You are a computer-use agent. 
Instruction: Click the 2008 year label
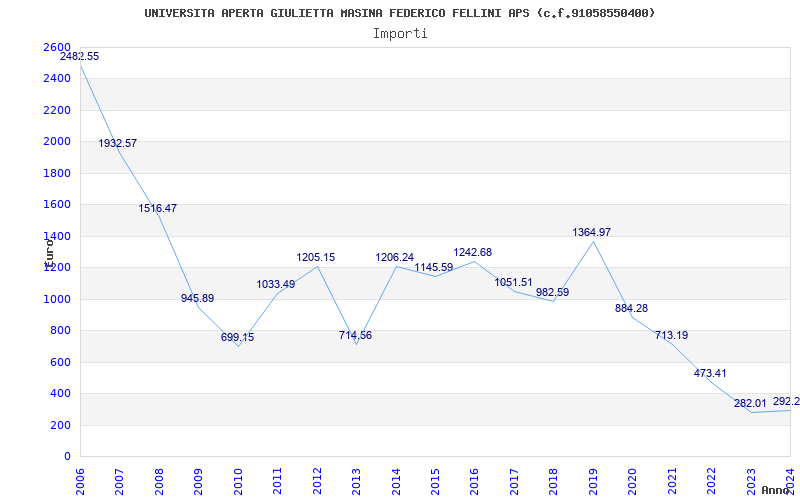point(159,481)
